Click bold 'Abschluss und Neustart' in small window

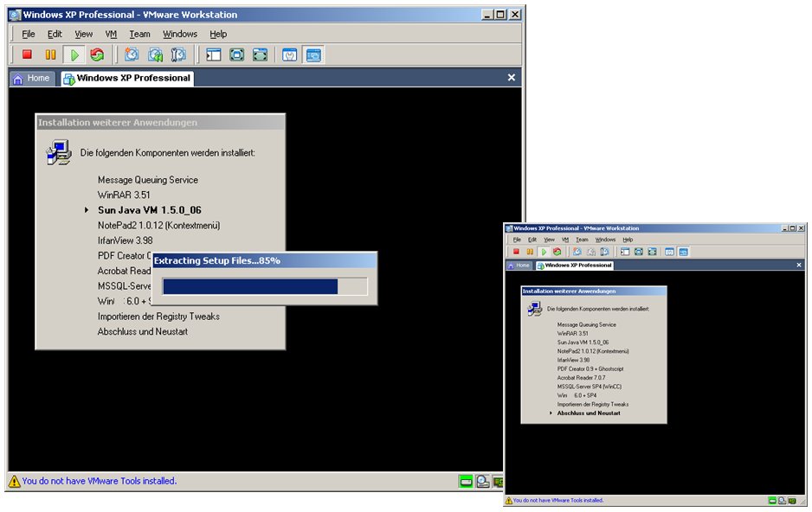[x=589, y=413]
